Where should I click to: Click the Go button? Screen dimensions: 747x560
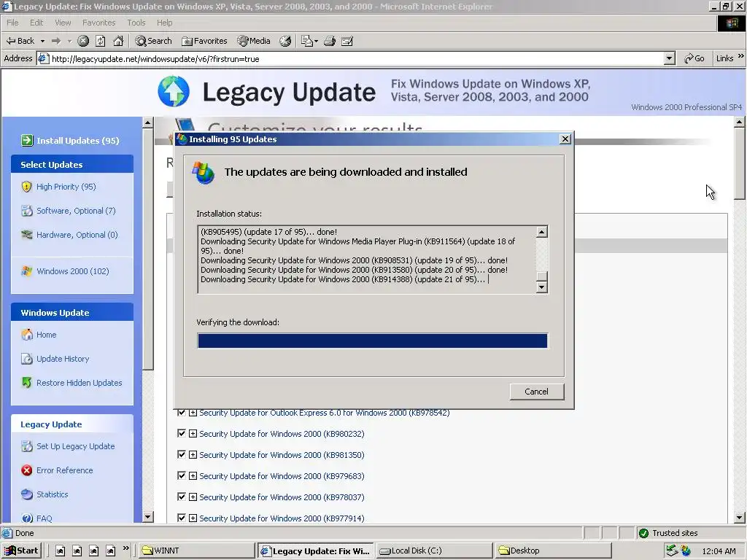pos(694,58)
